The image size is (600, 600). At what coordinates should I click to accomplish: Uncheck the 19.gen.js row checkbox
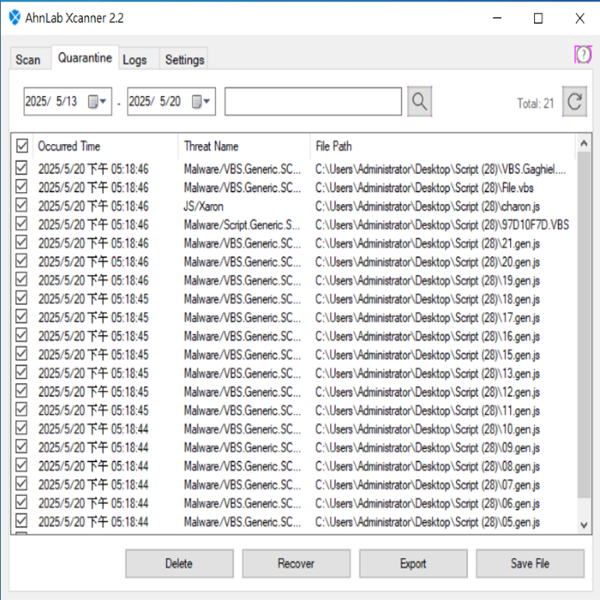[x=21, y=280]
